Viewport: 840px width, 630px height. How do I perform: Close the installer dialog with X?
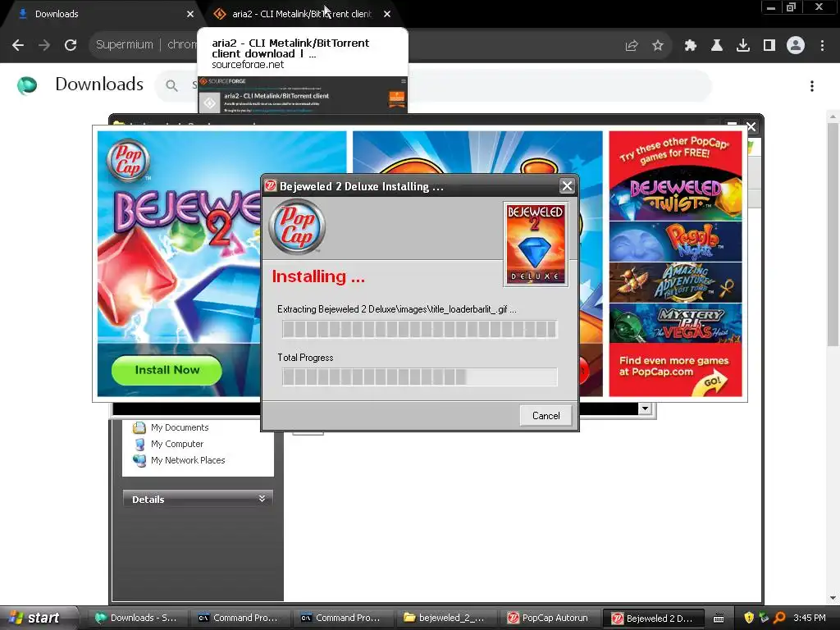tap(567, 186)
